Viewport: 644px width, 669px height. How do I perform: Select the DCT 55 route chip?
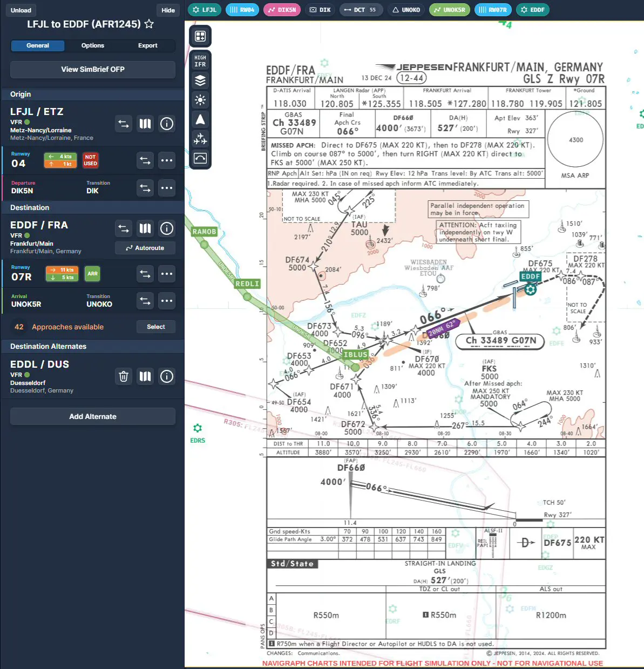(x=361, y=10)
